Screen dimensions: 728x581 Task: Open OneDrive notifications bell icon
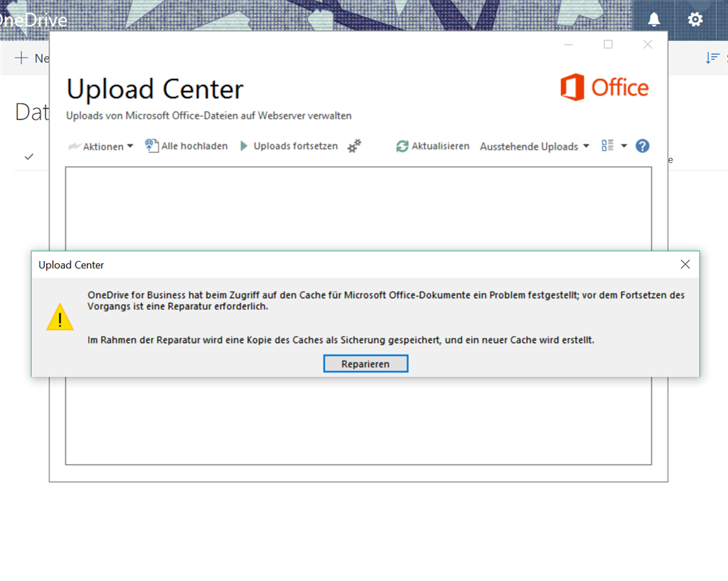(x=654, y=19)
